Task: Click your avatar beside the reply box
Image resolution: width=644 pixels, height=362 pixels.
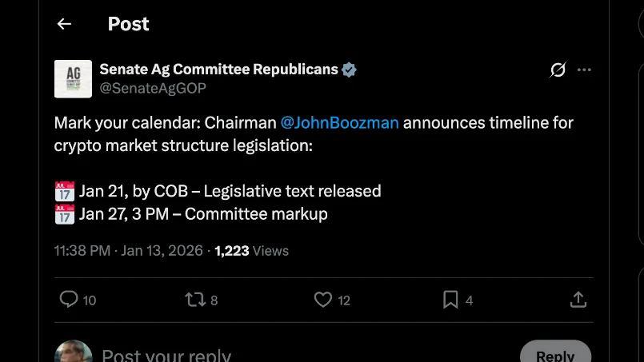Action: pos(73,352)
